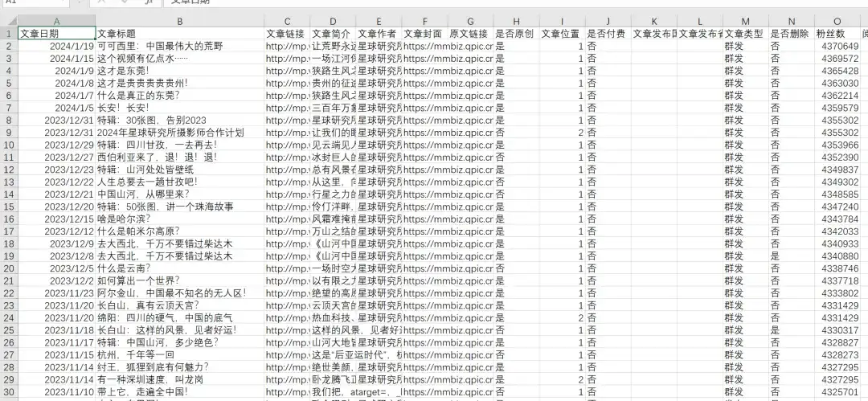Select column A header

tap(57, 22)
